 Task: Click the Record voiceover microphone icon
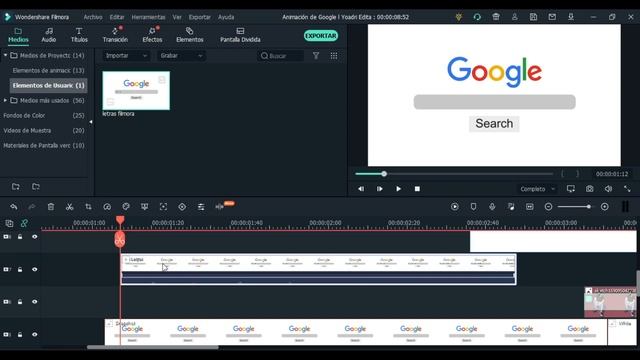pos(492,207)
